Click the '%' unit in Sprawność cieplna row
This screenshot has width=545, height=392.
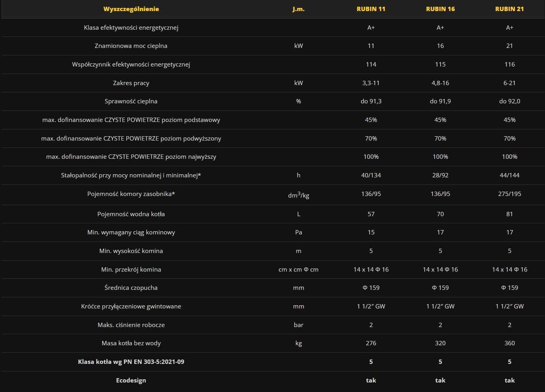coord(298,101)
